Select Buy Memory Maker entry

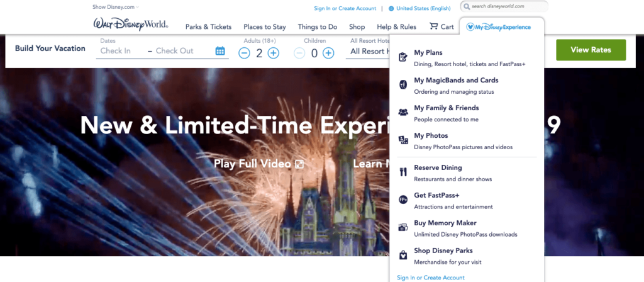(x=445, y=223)
